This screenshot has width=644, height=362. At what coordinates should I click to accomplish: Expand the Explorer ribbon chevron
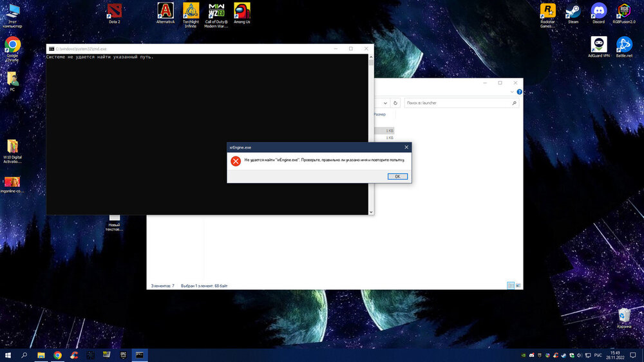pyautogui.click(x=512, y=92)
